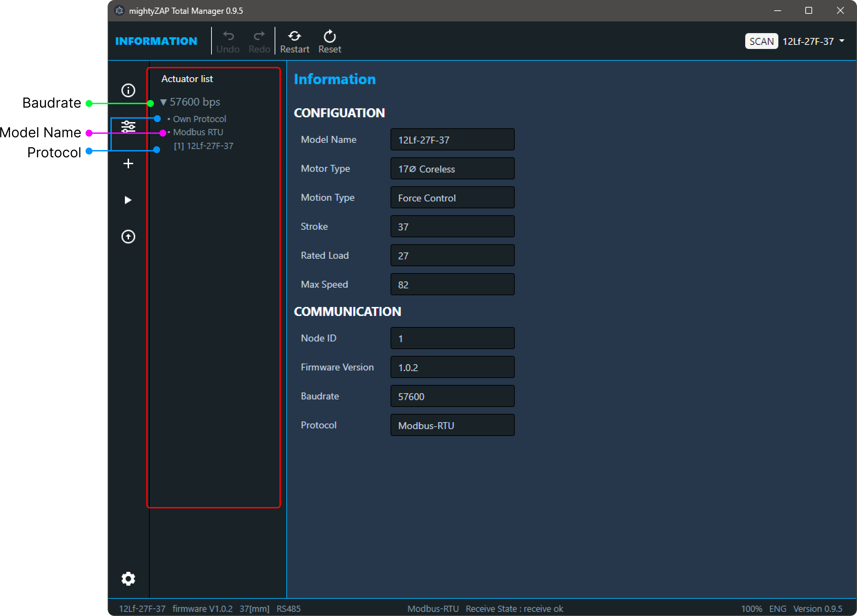Screen dimensions: 857x616
Task: Select Modbus RTU in actuator list
Action: pos(198,132)
